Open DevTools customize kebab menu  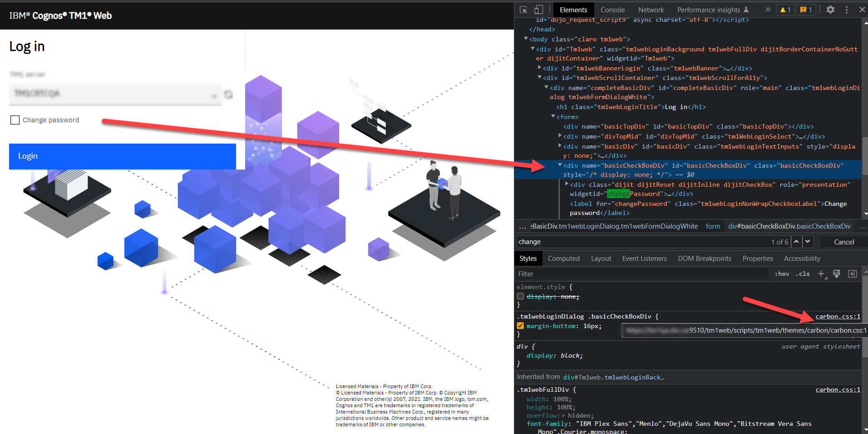click(x=847, y=10)
